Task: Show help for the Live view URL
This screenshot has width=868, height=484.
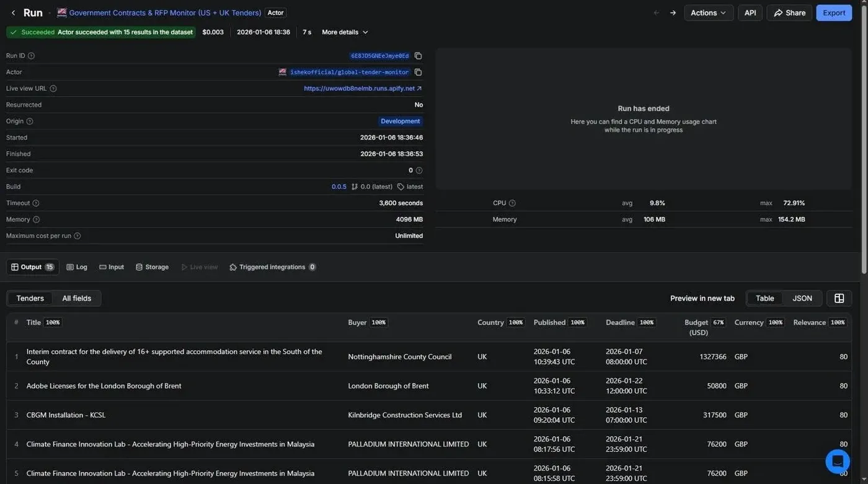Action: coord(53,89)
